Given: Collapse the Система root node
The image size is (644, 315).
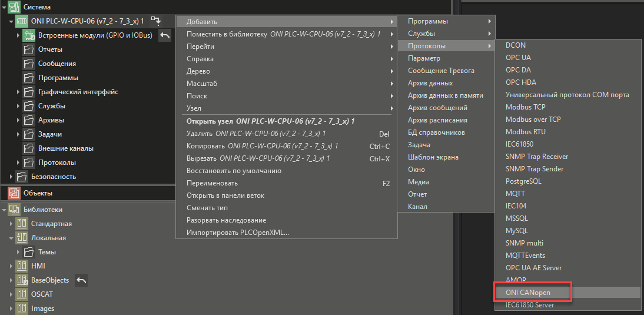Looking at the screenshot, I should click(4, 7).
